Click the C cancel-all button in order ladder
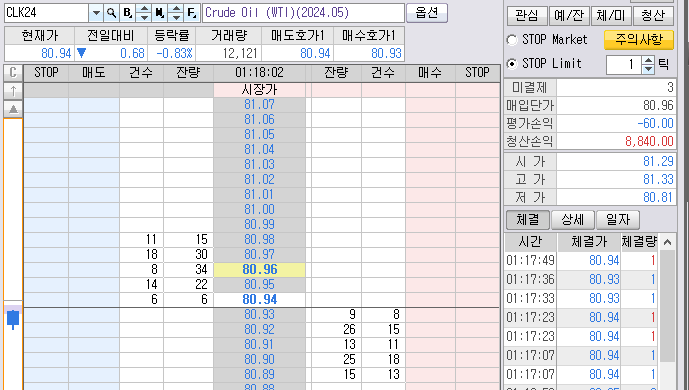Image resolution: width=689 pixels, height=390 pixels. (x=13, y=73)
